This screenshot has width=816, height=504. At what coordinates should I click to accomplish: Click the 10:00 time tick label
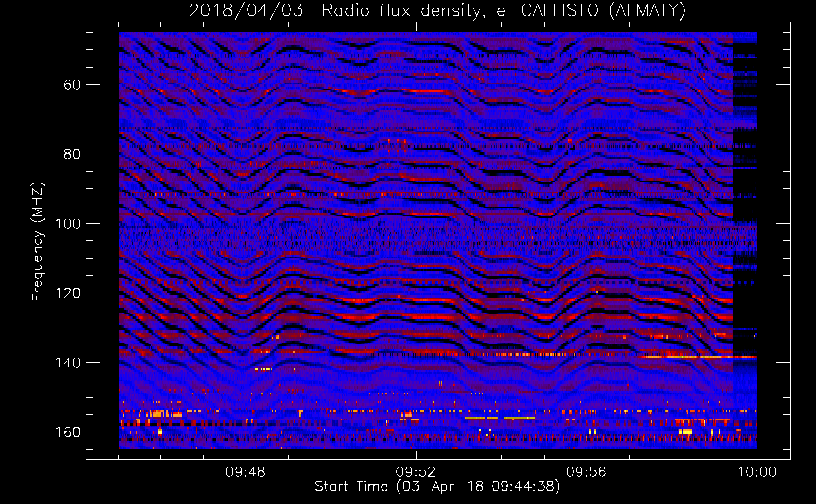757,472
